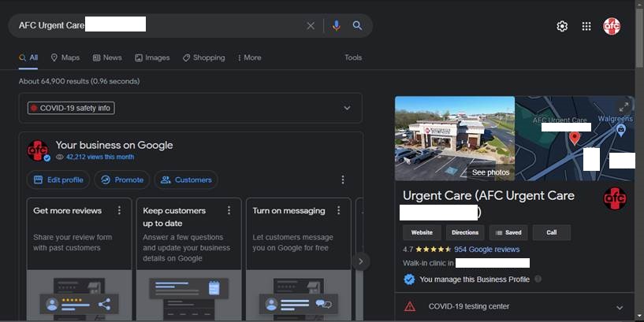644x322 pixels.
Task: Open the search Tools menu
Action: [353, 57]
